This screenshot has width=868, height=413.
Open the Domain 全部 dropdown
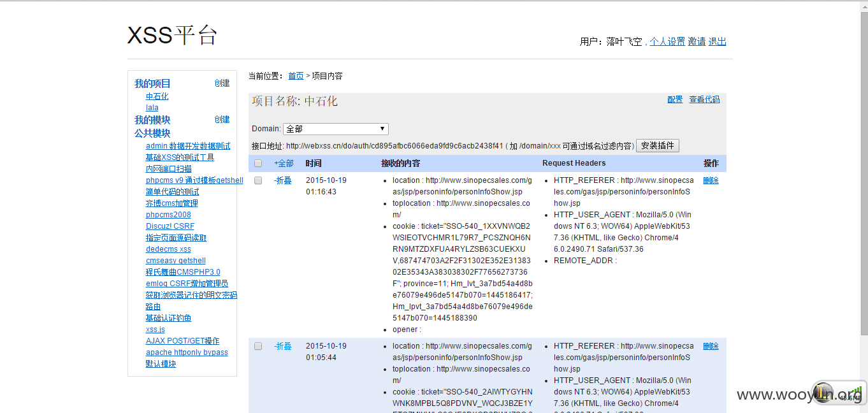click(x=336, y=129)
